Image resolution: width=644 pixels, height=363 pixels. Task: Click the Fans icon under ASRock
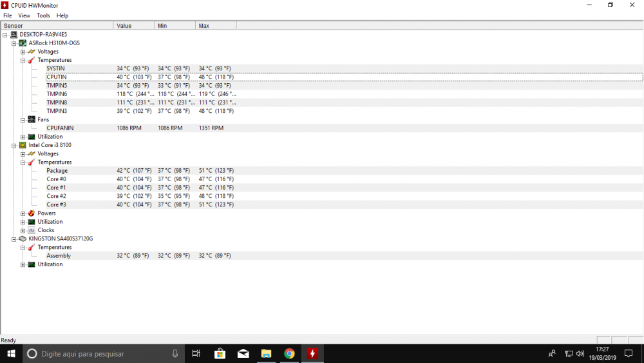click(31, 119)
